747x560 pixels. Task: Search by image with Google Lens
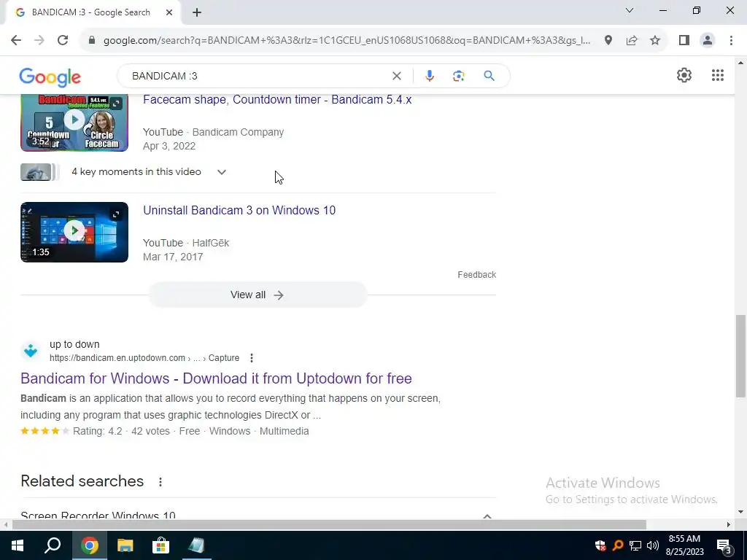pos(459,76)
